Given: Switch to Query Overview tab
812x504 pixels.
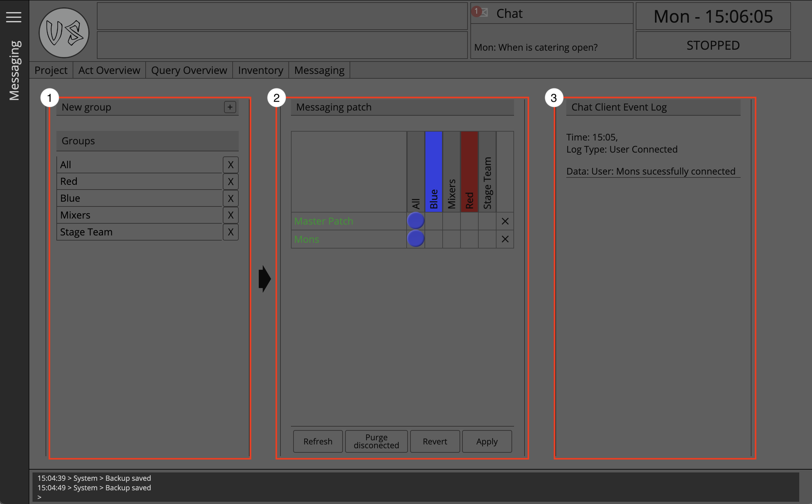Looking at the screenshot, I should click(x=189, y=70).
